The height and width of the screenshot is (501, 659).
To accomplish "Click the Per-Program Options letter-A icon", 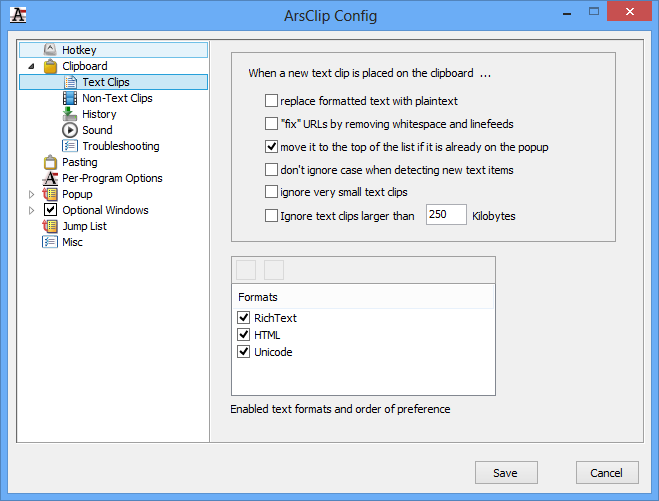I will tap(50, 178).
